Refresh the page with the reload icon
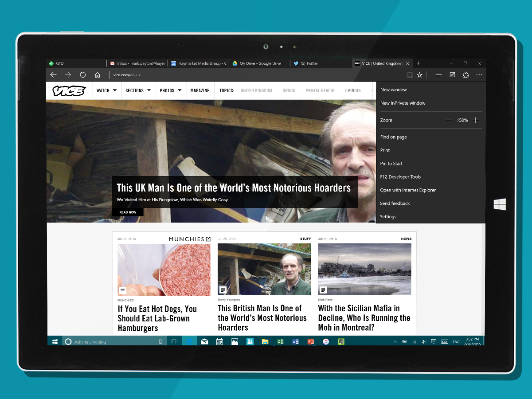The image size is (532, 399). pyautogui.click(x=82, y=75)
